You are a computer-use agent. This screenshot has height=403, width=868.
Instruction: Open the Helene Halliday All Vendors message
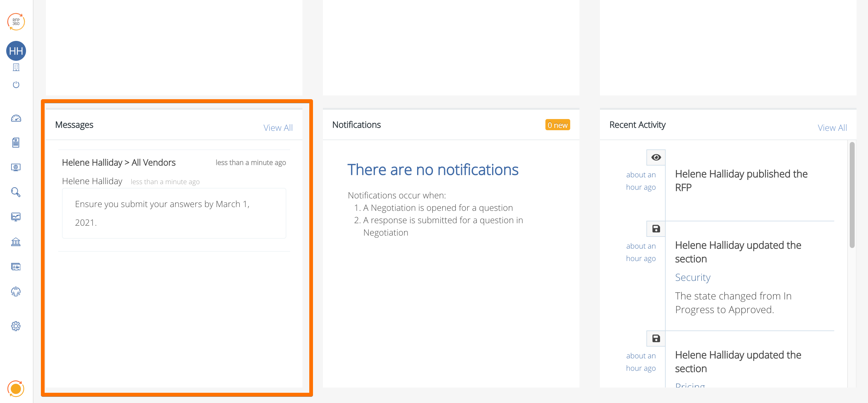pyautogui.click(x=119, y=163)
